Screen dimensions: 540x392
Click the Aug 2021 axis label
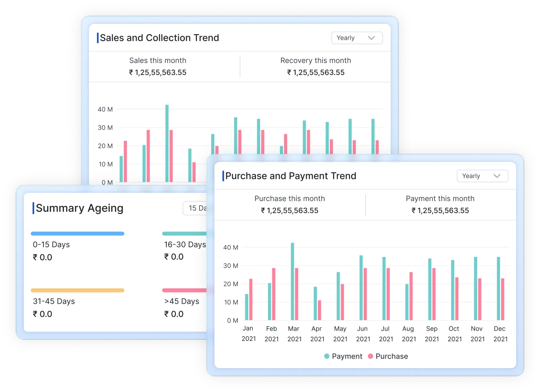[409, 334]
